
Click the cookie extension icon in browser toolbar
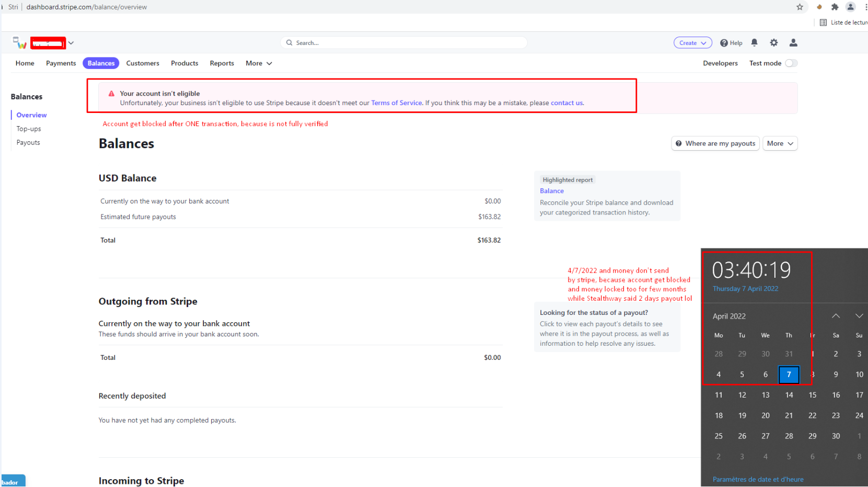pyautogui.click(x=819, y=7)
